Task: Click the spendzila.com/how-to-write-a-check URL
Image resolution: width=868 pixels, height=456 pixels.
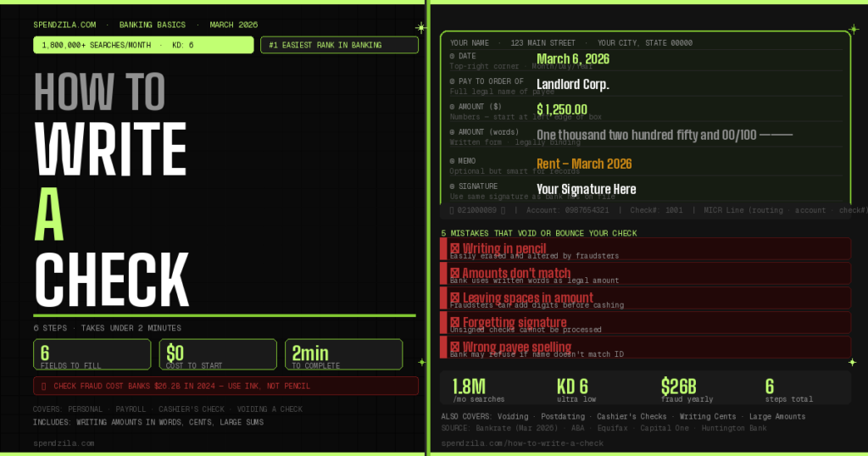Action: pos(522,443)
